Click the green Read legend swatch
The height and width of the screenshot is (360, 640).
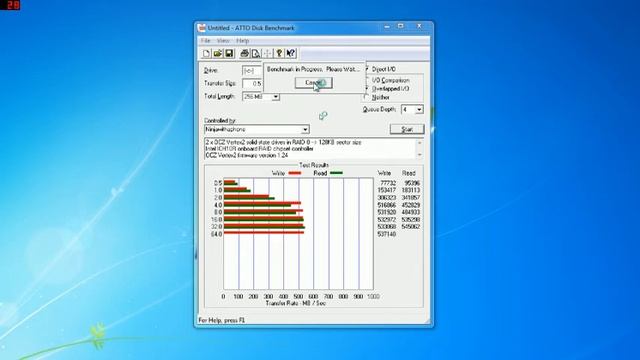click(336, 173)
